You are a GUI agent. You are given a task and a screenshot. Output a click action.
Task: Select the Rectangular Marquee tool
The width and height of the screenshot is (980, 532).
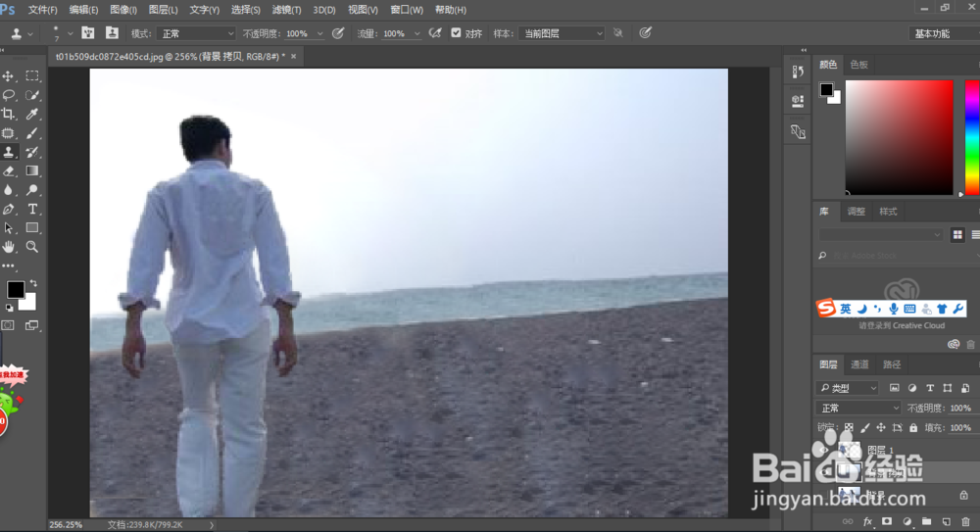(x=32, y=76)
